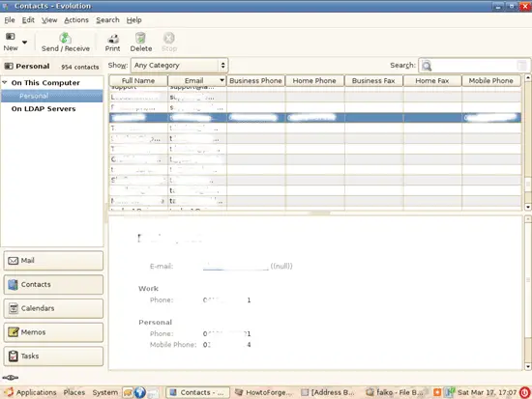Viewport: 532px width, 399px height.
Task: Click the preview pane scrollbar up arrow
Action: point(527,219)
